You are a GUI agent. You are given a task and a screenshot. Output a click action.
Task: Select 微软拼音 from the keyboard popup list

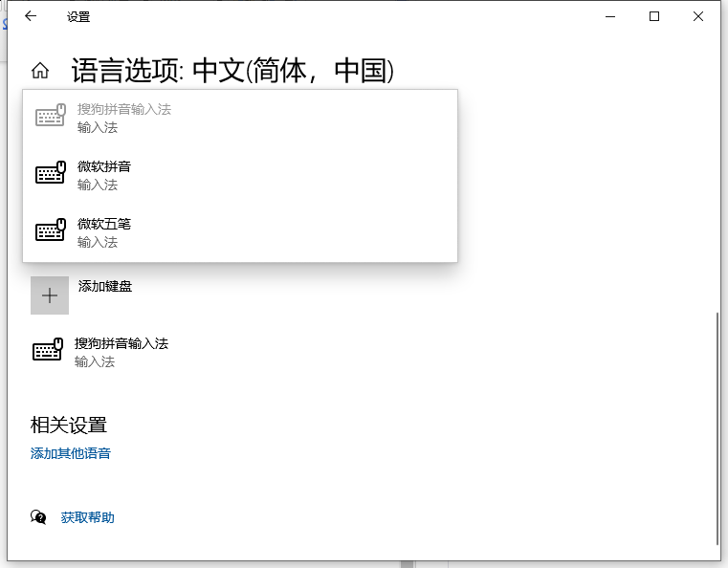click(104, 166)
